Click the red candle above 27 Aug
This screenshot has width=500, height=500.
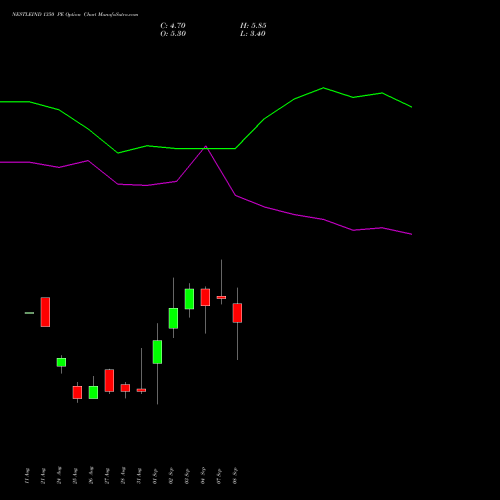click(109, 380)
